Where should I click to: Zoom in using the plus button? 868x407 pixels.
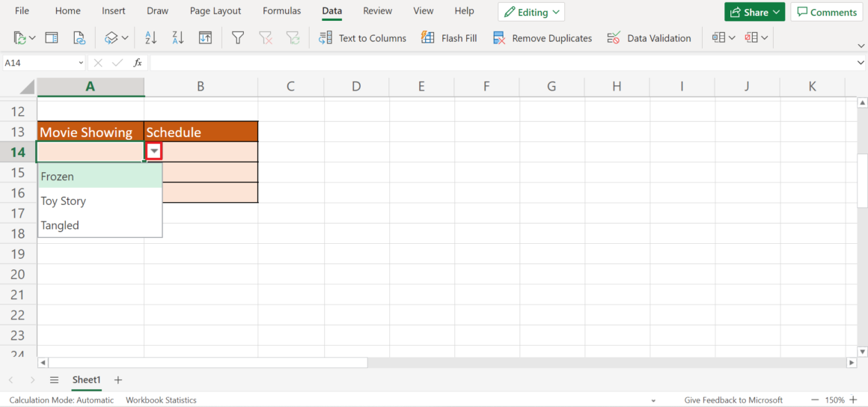point(853,400)
